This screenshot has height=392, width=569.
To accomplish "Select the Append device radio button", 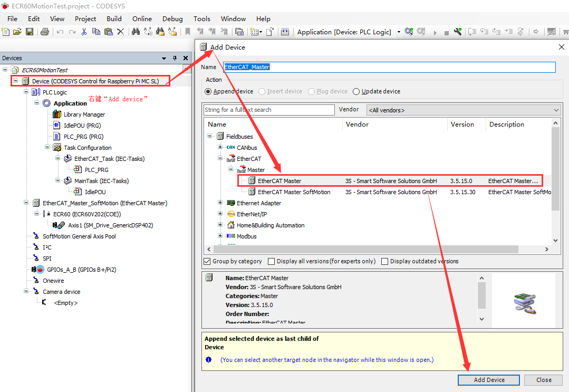I will coord(208,91).
